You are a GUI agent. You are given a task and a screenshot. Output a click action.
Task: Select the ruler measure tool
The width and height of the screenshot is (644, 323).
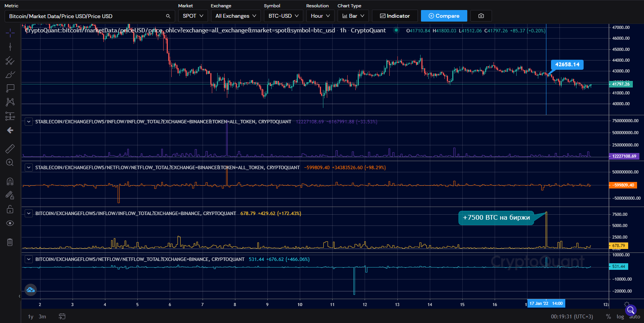(x=10, y=148)
